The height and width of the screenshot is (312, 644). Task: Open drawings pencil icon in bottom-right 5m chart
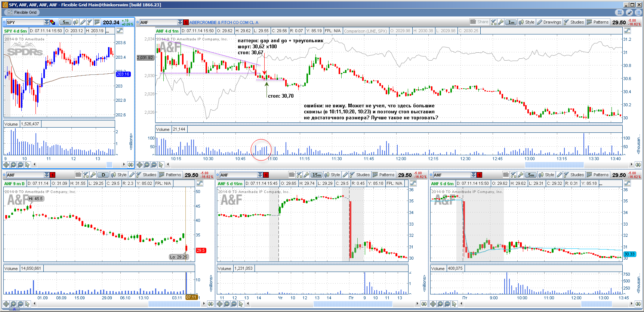pyautogui.click(x=559, y=175)
